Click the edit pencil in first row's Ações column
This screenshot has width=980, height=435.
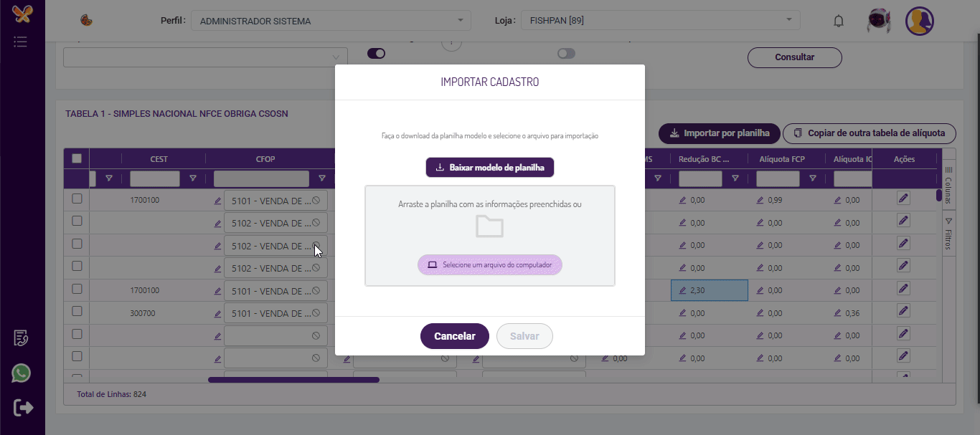pos(903,199)
